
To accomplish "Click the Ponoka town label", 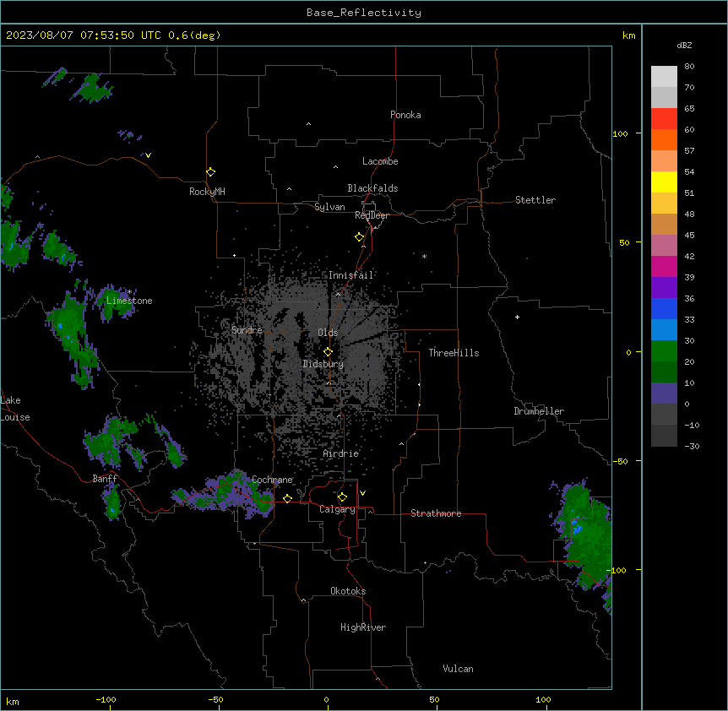I will 405,115.
